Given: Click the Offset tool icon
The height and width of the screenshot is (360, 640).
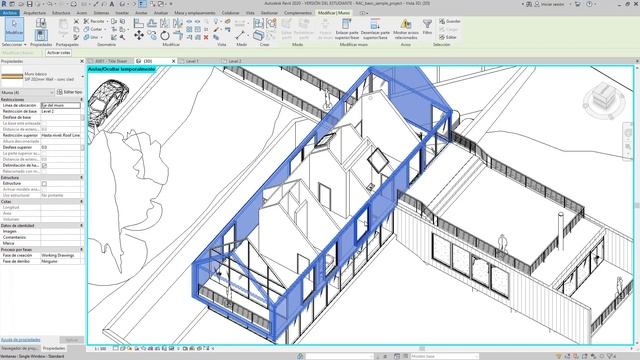Looking at the screenshot, I should point(152,23).
